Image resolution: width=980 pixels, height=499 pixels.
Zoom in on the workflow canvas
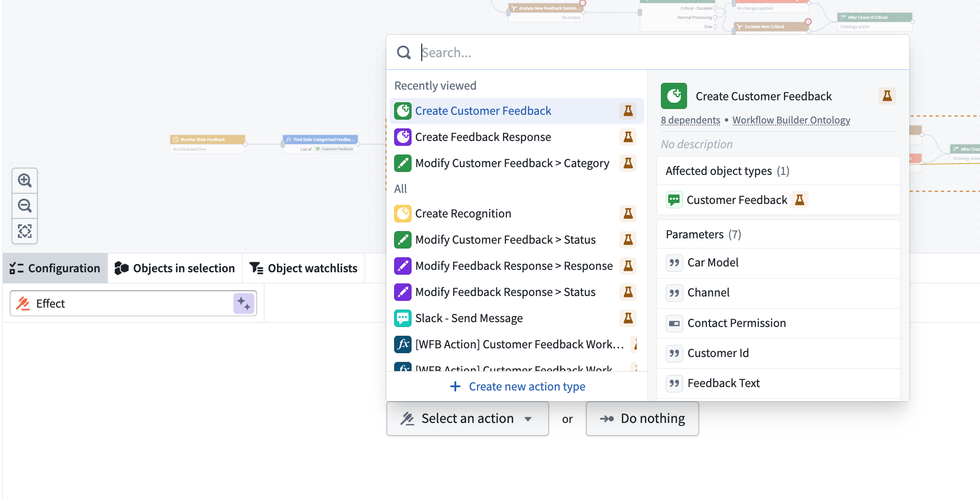point(25,181)
